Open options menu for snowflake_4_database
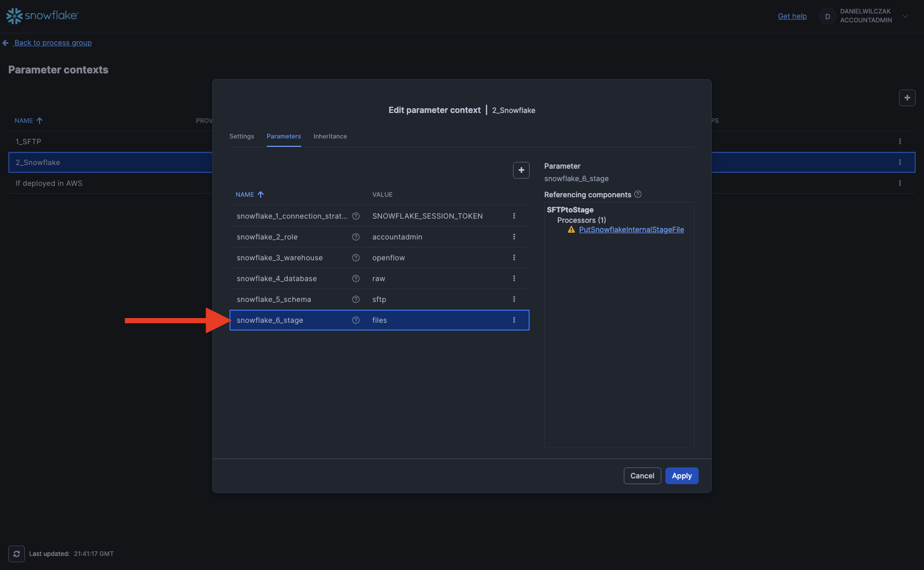 pyautogui.click(x=514, y=278)
